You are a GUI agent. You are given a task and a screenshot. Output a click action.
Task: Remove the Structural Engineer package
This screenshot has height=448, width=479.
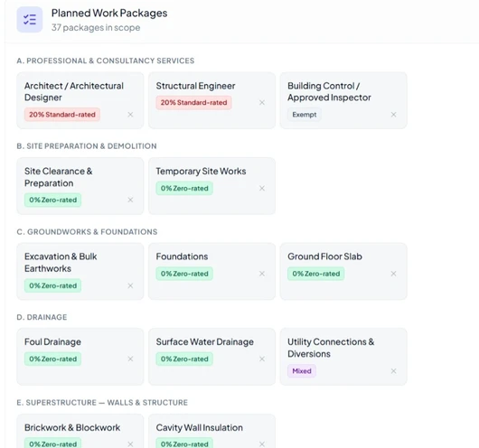pyautogui.click(x=262, y=103)
